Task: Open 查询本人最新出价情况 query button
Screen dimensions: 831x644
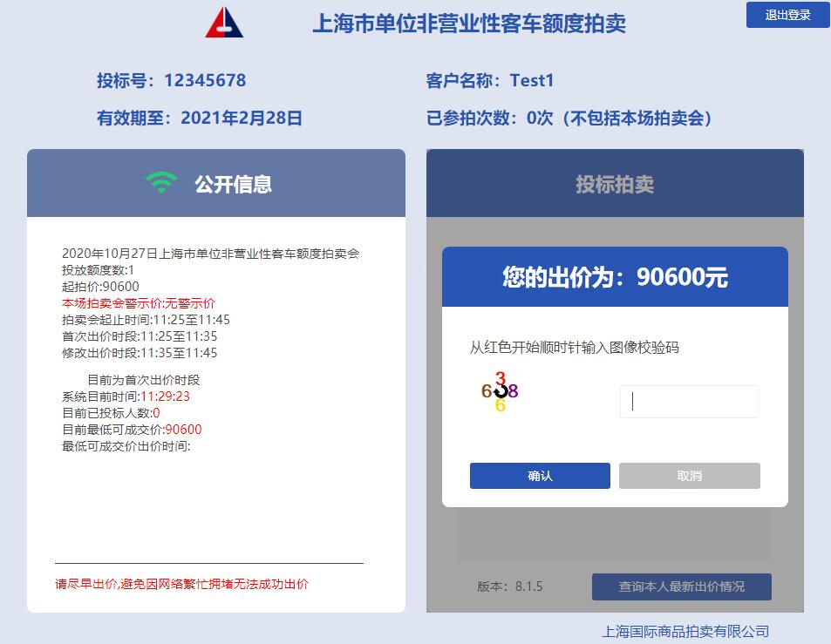Action: click(681, 586)
